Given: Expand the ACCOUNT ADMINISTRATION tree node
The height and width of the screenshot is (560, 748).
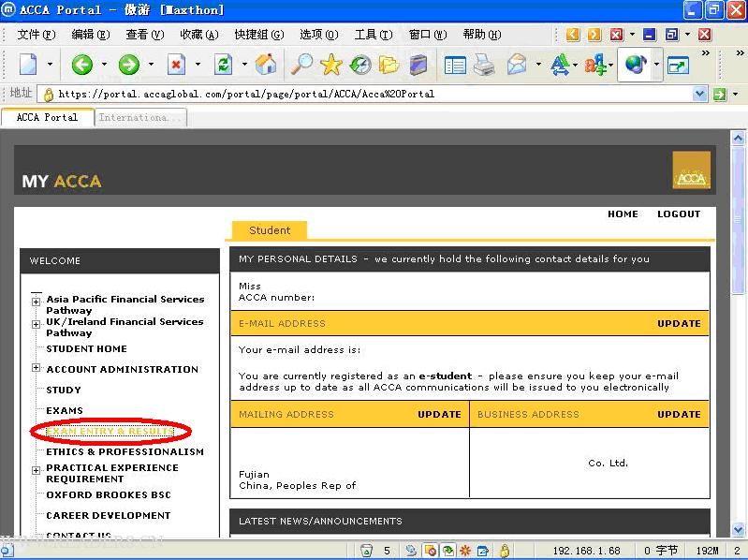Looking at the screenshot, I should pos(36,368).
